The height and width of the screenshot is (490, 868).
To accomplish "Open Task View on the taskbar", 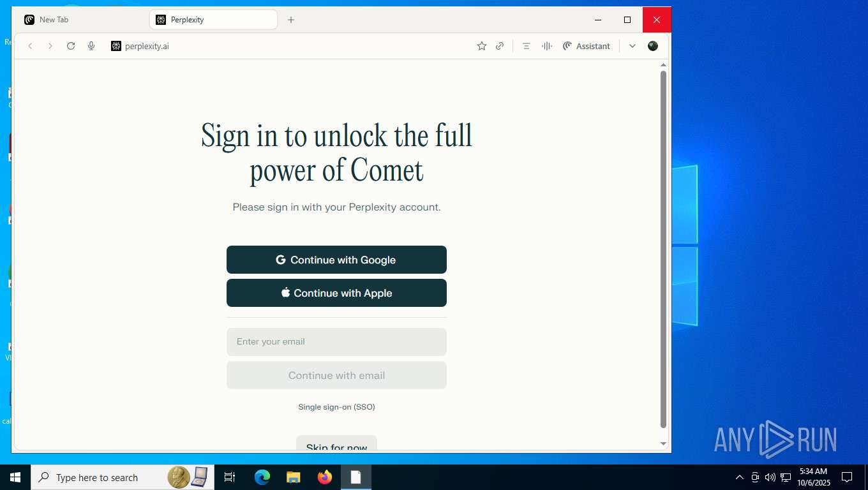I will click(x=230, y=477).
